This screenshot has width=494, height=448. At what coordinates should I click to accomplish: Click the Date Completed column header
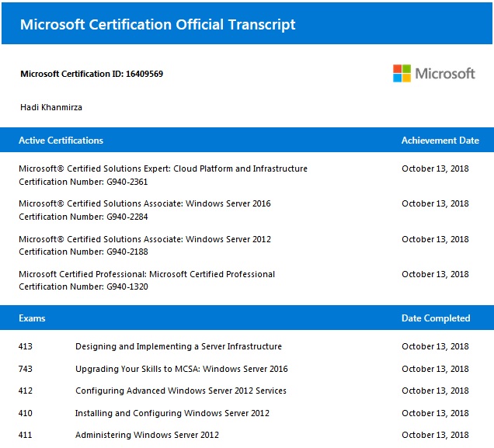pos(435,318)
